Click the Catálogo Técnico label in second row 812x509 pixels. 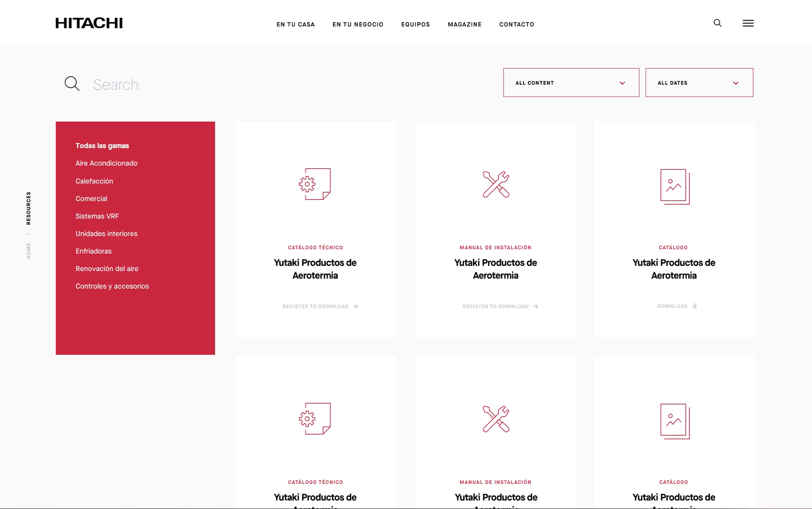tap(315, 482)
